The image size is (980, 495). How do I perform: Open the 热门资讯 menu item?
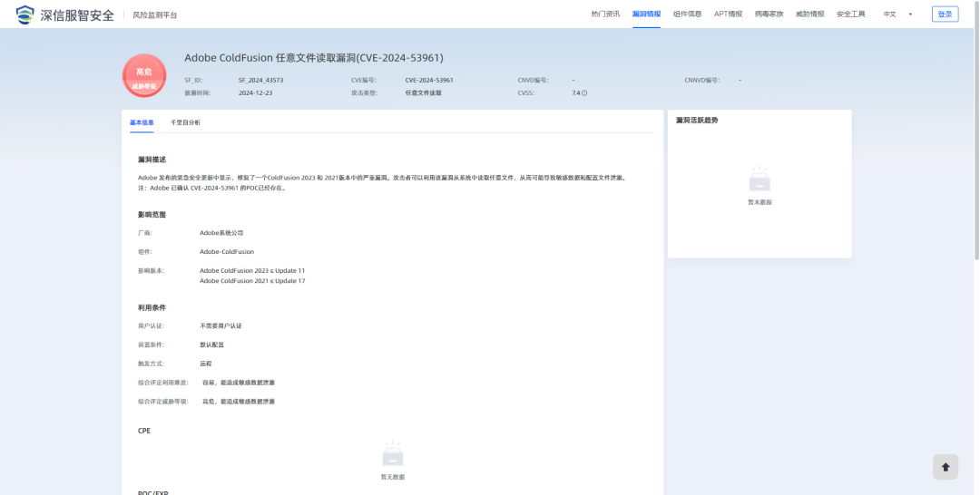[605, 15]
